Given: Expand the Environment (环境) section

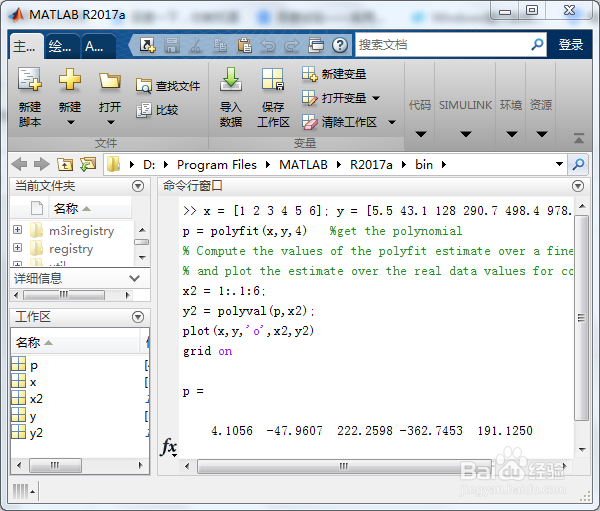Looking at the screenshot, I should click(x=511, y=134).
